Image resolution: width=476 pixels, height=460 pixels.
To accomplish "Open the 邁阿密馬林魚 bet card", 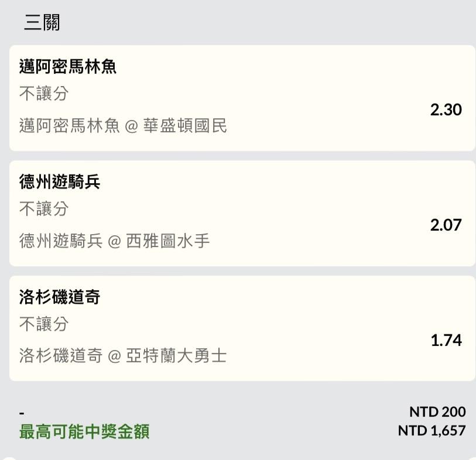I will [x=242, y=98].
